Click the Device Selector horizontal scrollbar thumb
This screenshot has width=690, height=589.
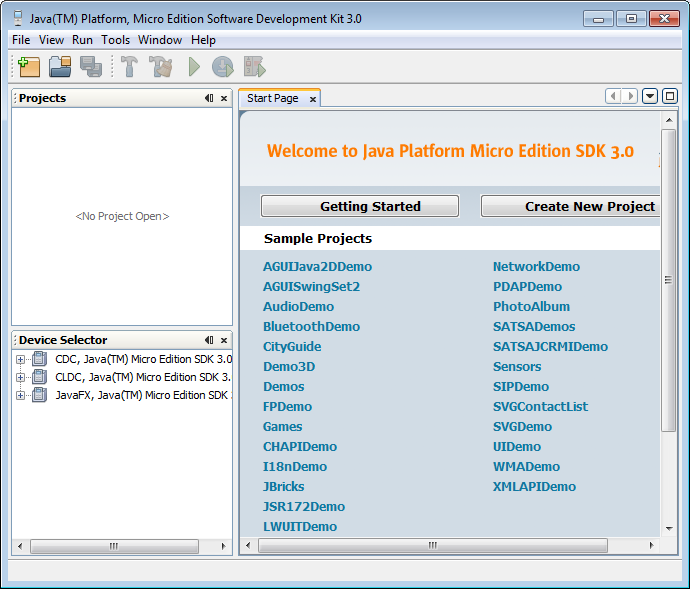[x=114, y=546]
